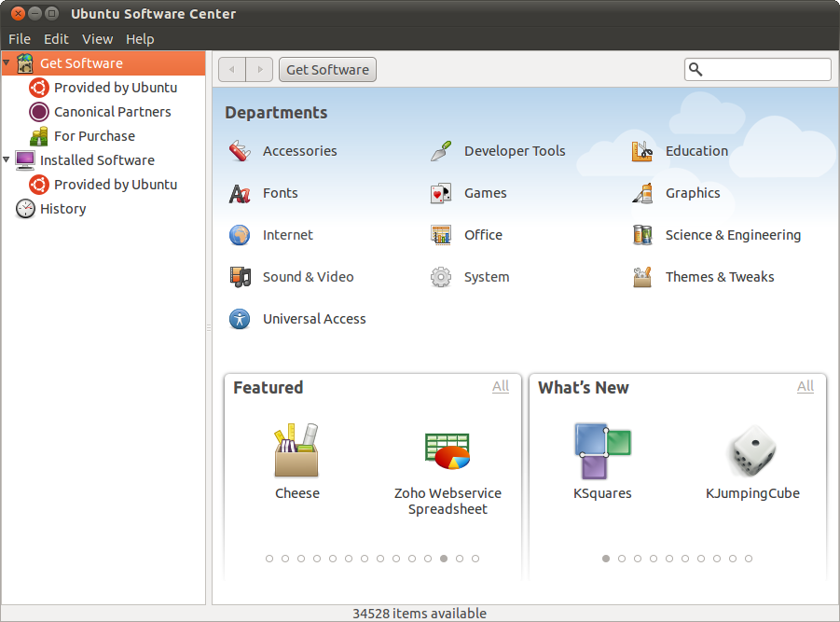The height and width of the screenshot is (622, 840).
Task: Click the forward navigation arrow button
Action: (x=260, y=70)
